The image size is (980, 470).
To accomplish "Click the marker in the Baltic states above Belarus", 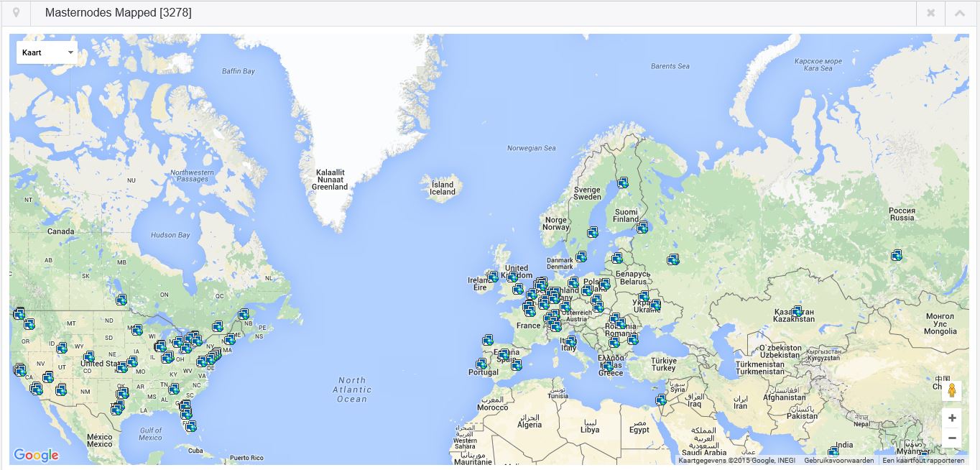I will (617, 258).
